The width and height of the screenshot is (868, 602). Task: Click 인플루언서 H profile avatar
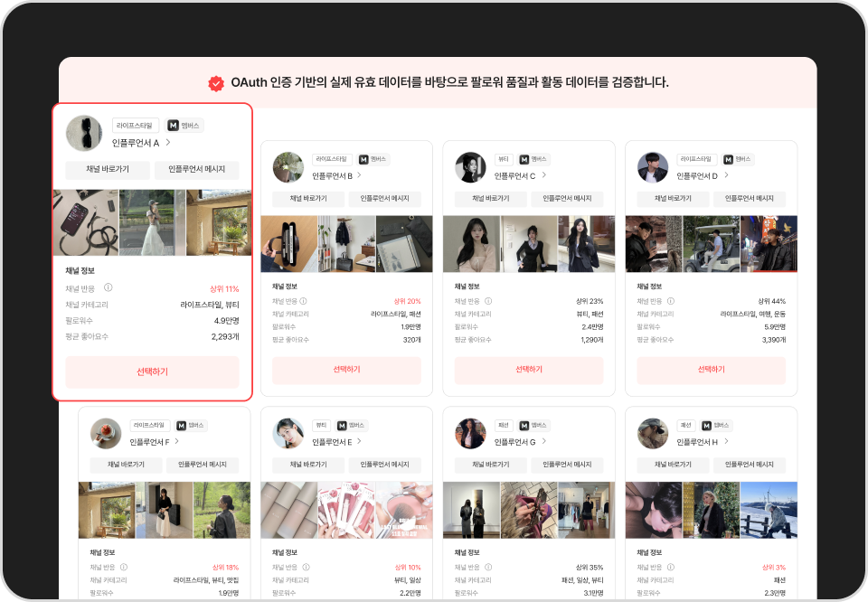(653, 433)
